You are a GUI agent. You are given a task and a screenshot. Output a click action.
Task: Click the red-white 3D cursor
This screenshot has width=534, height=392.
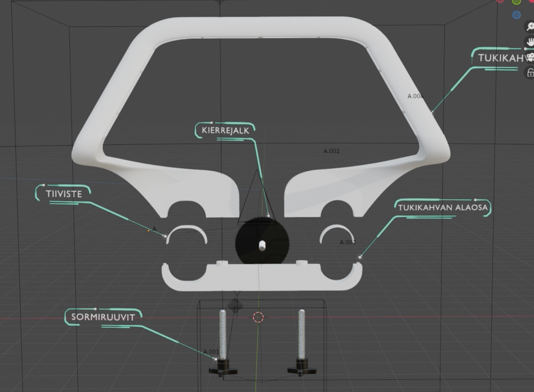(x=258, y=317)
